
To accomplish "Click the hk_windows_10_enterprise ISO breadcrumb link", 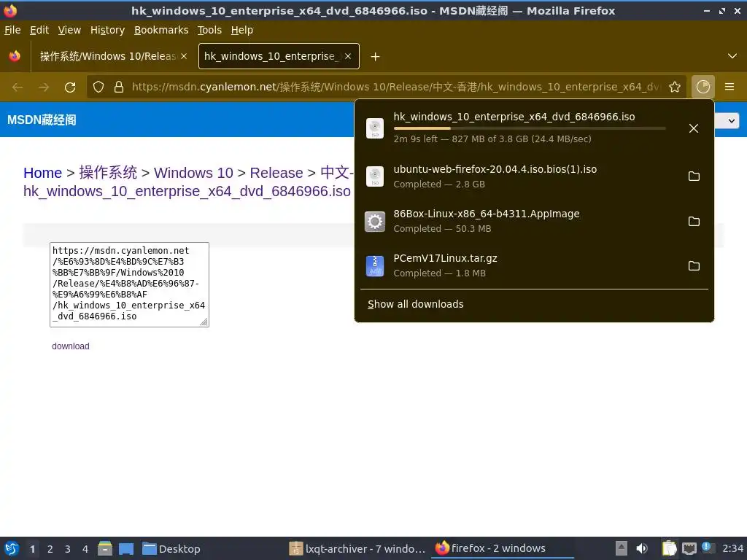I will click(187, 191).
